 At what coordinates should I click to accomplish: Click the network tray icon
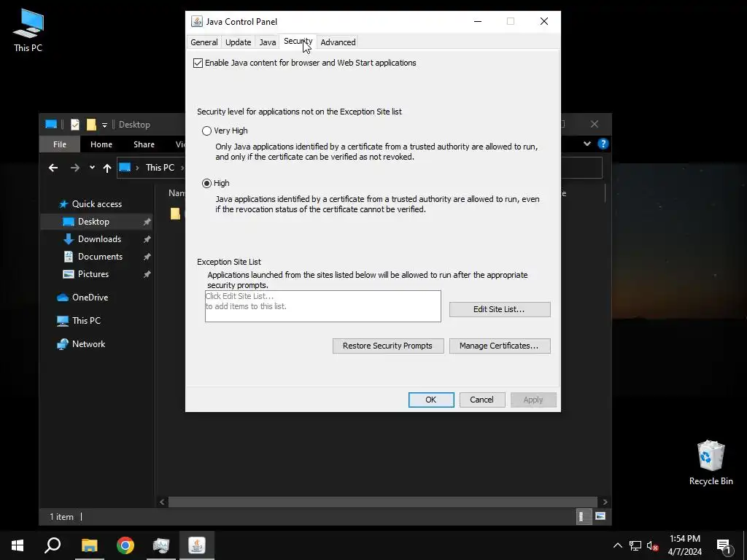(635, 545)
